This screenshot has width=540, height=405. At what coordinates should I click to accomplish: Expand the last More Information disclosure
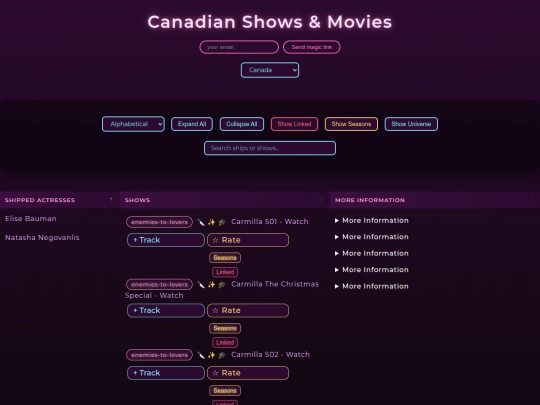[x=372, y=286]
